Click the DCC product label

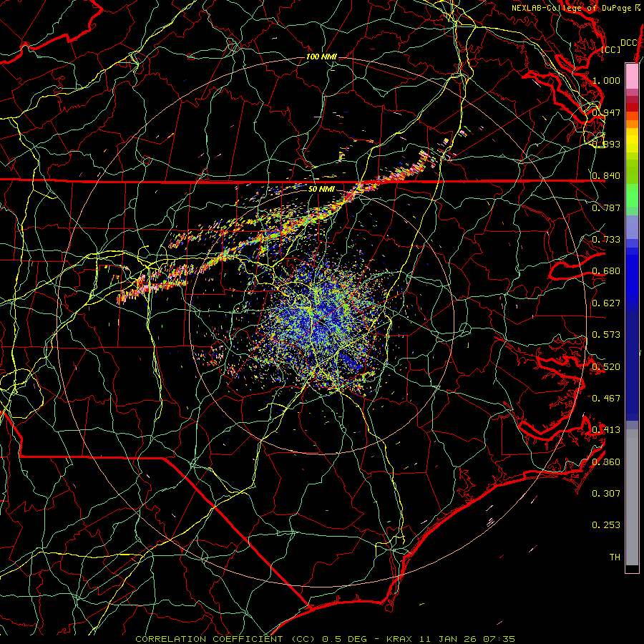[629, 43]
